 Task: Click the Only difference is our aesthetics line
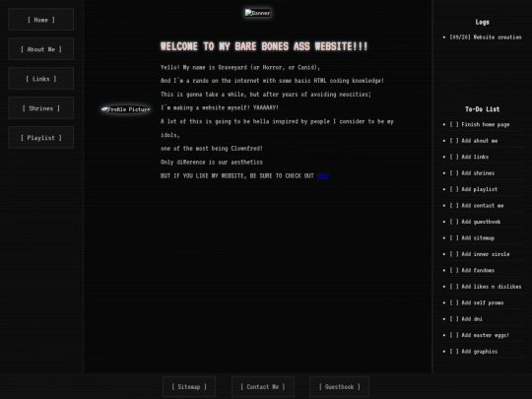(212, 163)
